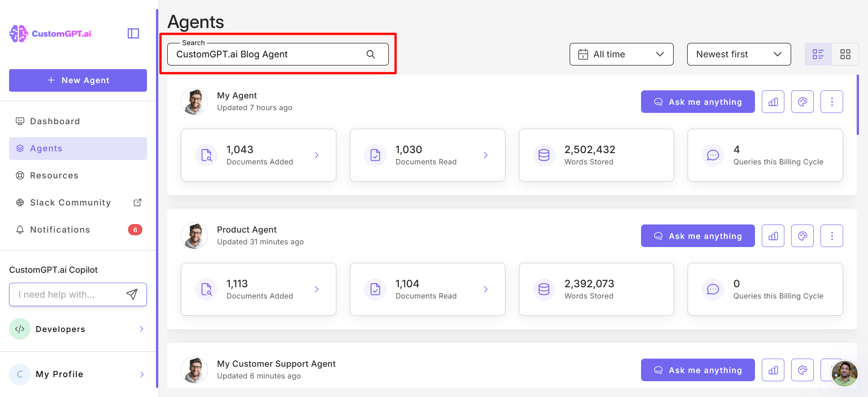Click the CustomGPT.ai brain logo
The image size is (868, 397).
click(19, 34)
